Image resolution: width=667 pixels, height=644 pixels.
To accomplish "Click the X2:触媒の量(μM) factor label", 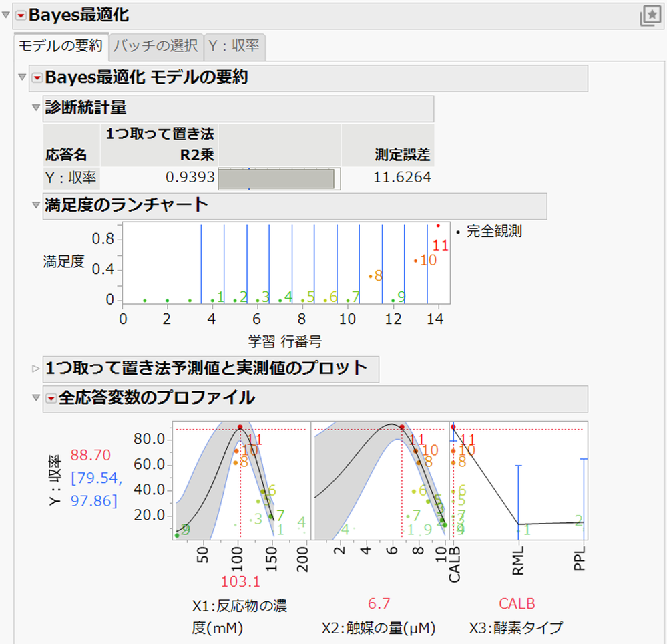I will 379,628.
